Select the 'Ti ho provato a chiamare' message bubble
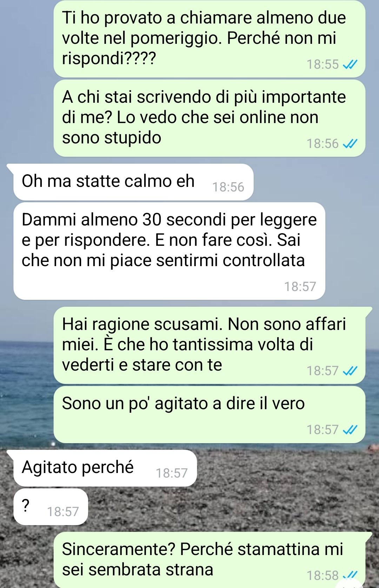379x588 pixels. pos(209,39)
